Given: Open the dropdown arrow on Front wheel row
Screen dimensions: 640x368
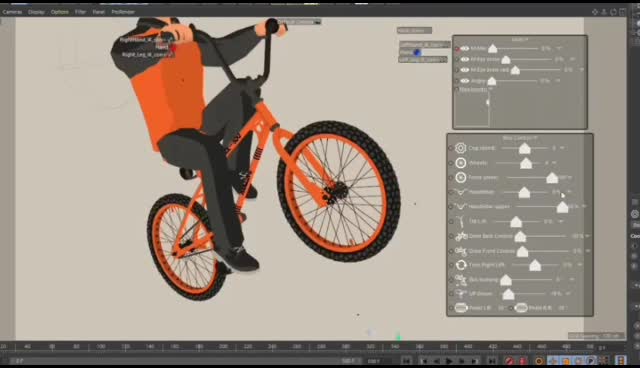Looking at the screenshot, I should pyautogui.click(x=570, y=177).
